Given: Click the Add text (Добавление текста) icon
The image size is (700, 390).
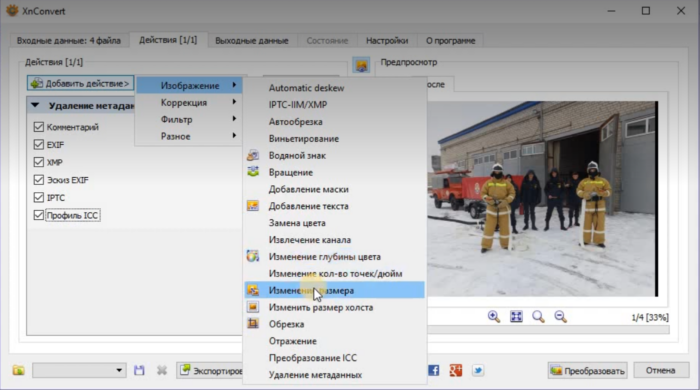Looking at the screenshot, I should pyautogui.click(x=253, y=206).
